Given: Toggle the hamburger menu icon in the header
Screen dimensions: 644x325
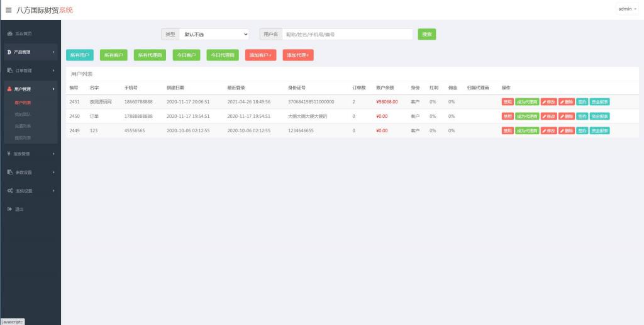Looking at the screenshot, I should pyautogui.click(x=9, y=9).
